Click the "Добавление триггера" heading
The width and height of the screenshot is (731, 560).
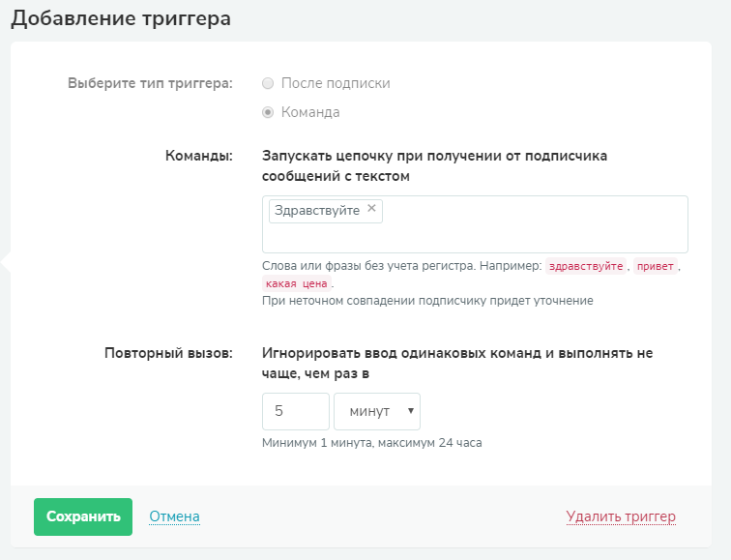121,18
